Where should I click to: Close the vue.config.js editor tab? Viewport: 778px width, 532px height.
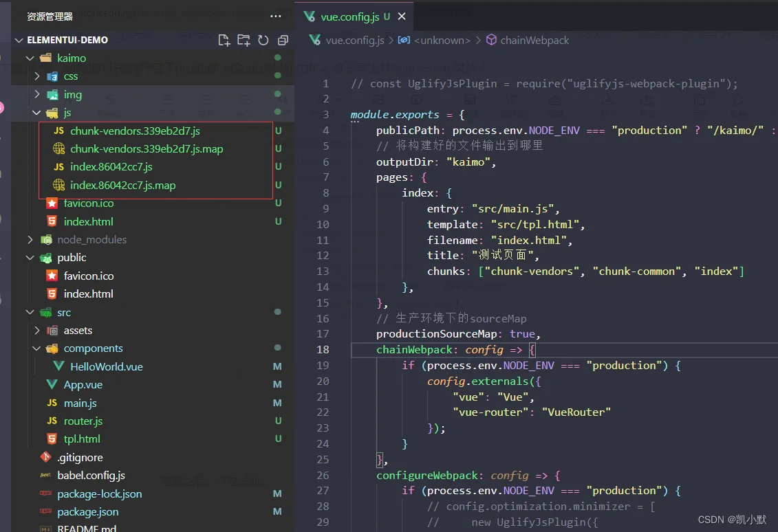[x=402, y=16]
